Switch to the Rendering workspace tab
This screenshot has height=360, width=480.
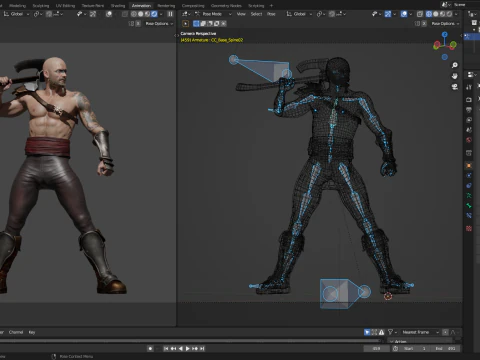[166, 6]
